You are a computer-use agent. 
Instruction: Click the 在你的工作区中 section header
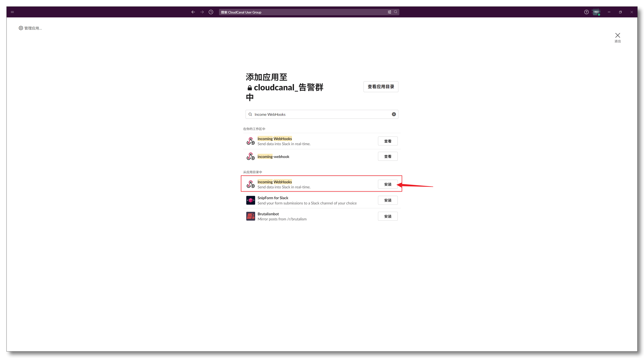254,129
